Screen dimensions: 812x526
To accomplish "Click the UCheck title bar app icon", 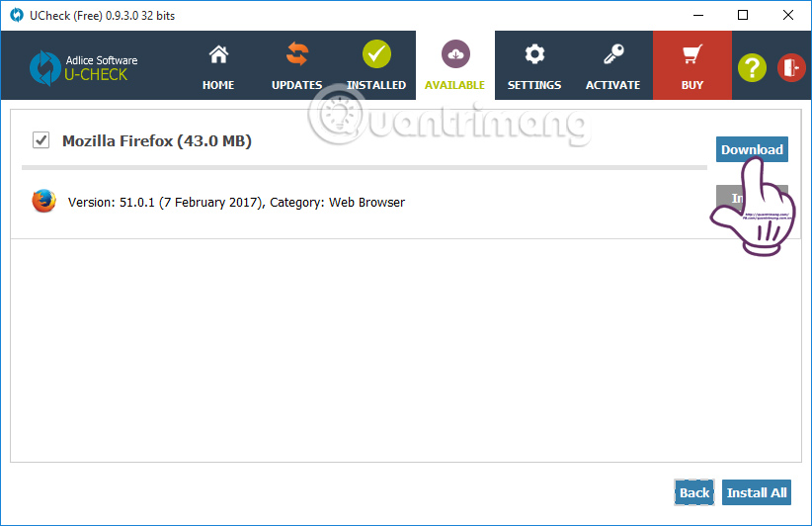I will 16,15.
